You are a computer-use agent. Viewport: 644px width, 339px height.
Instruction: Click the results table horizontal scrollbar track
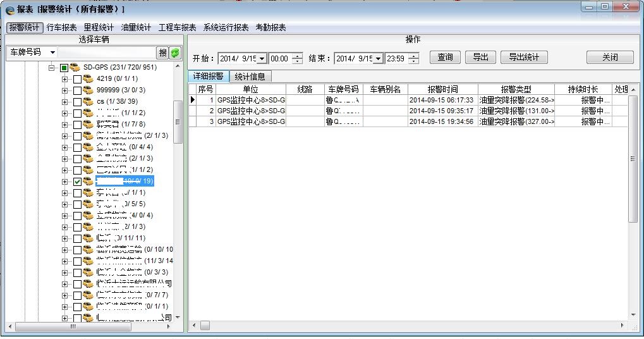[411, 325]
